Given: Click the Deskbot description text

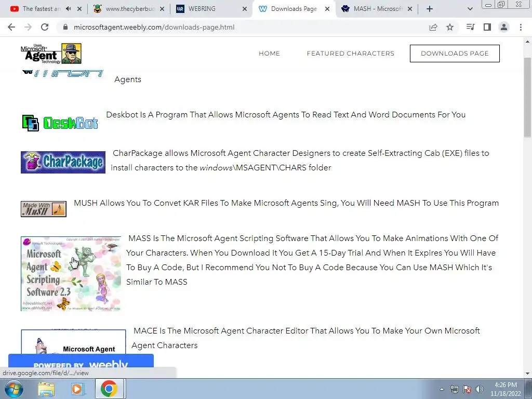Looking at the screenshot, I should (x=286, y=115).
